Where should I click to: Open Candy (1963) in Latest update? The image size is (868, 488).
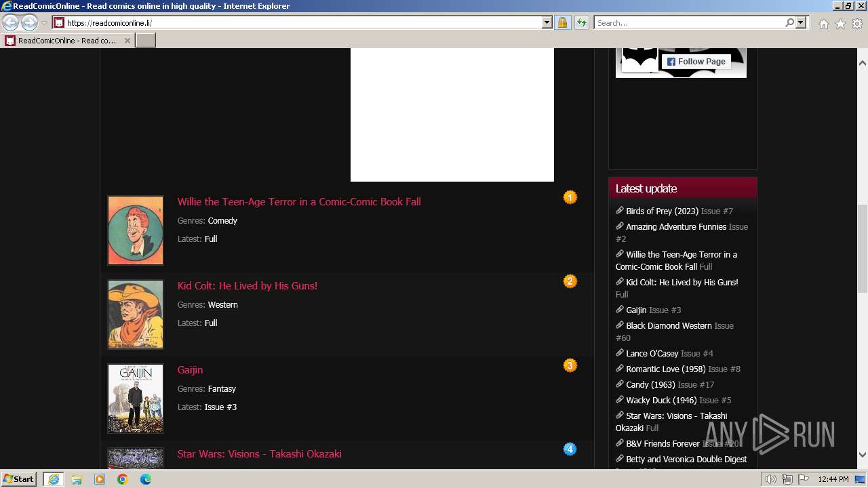tap(650, 384)
